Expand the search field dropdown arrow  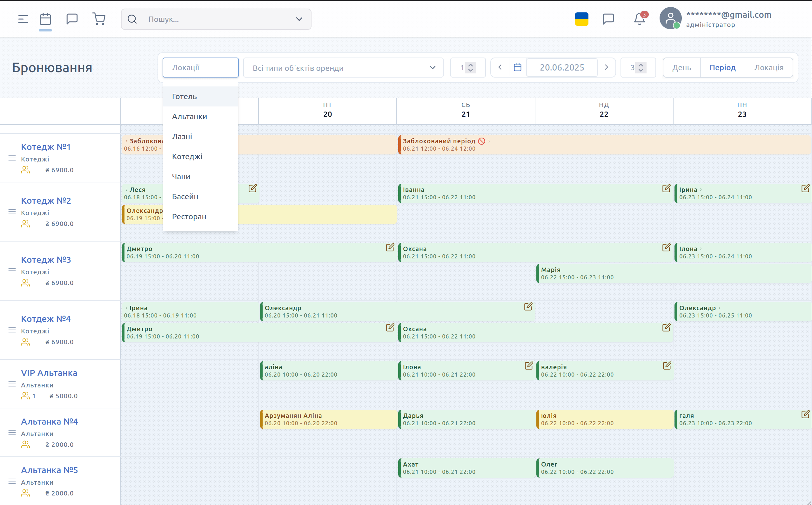tap(299, 19)
